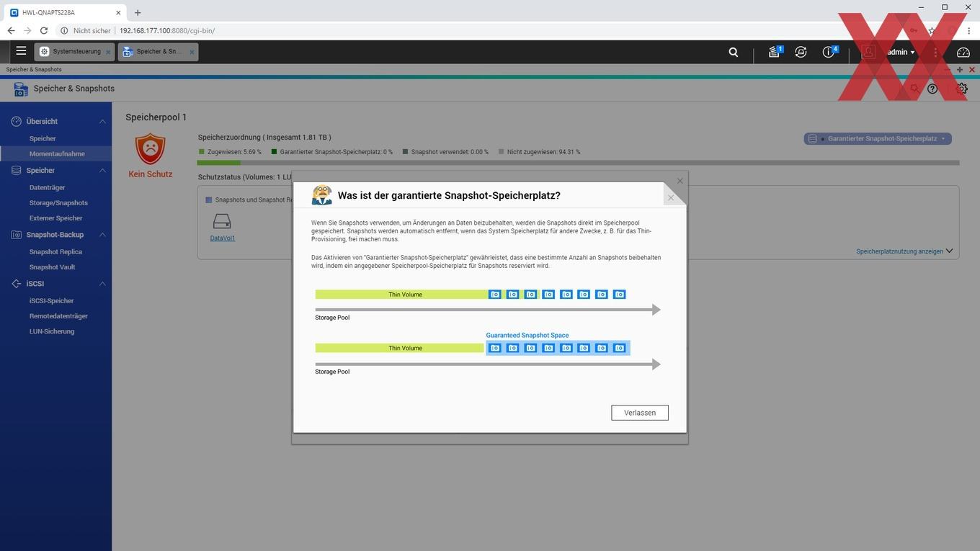Click the Verlassen button in dialog
The width and height of the screenshot is (980, 551).
(640, 413)
